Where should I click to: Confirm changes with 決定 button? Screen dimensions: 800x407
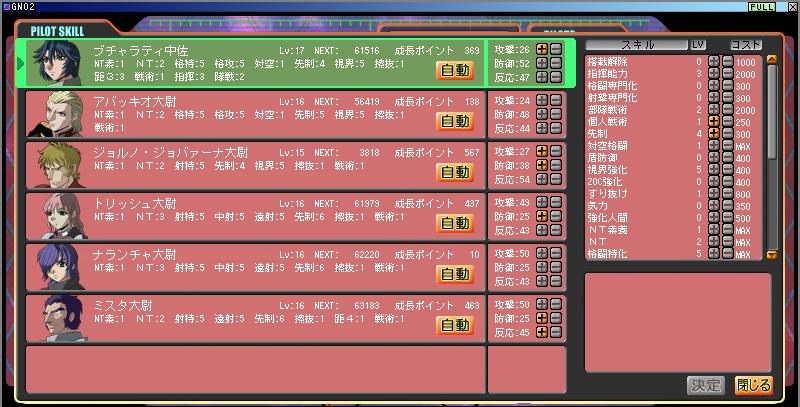705,385
